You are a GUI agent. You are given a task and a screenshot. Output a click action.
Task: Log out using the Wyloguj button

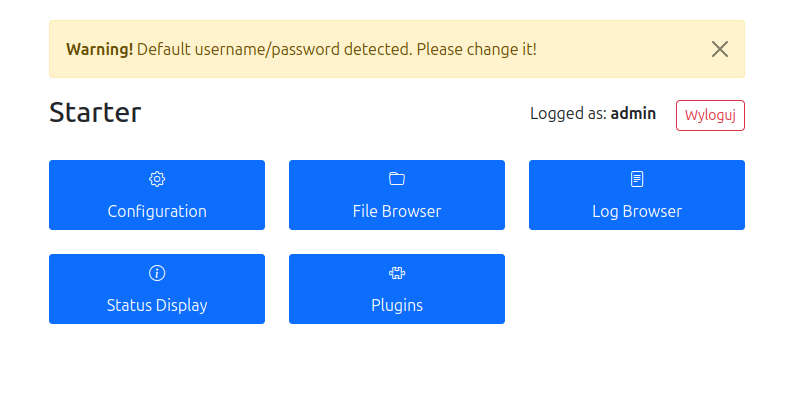pyautogui.click(x=710, y=115)
